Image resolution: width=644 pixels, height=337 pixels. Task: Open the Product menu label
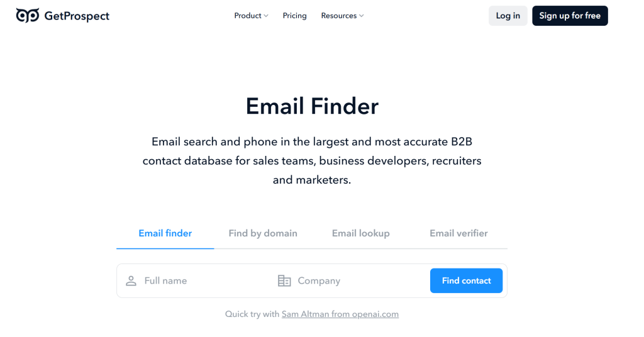247,16
